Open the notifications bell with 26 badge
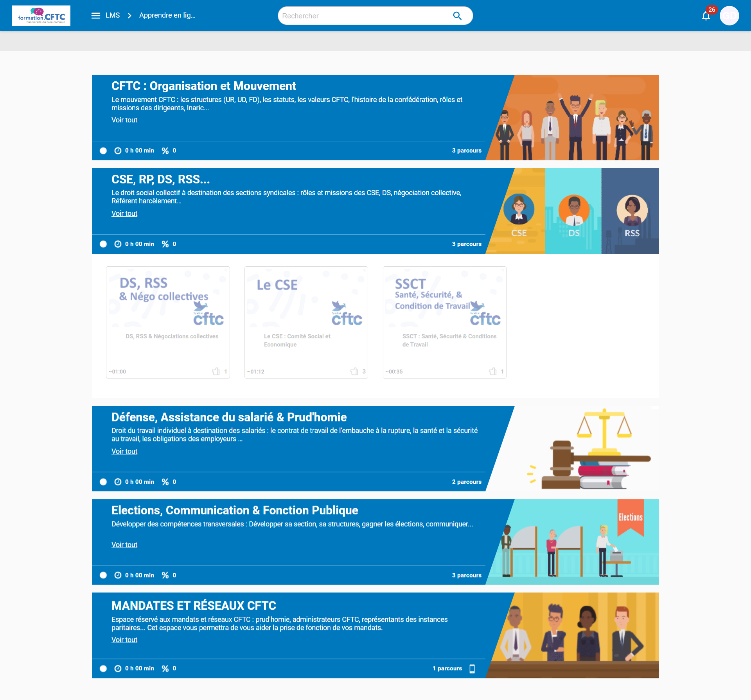Viewport: 751px width, 700px height. [x=706, y=16]
